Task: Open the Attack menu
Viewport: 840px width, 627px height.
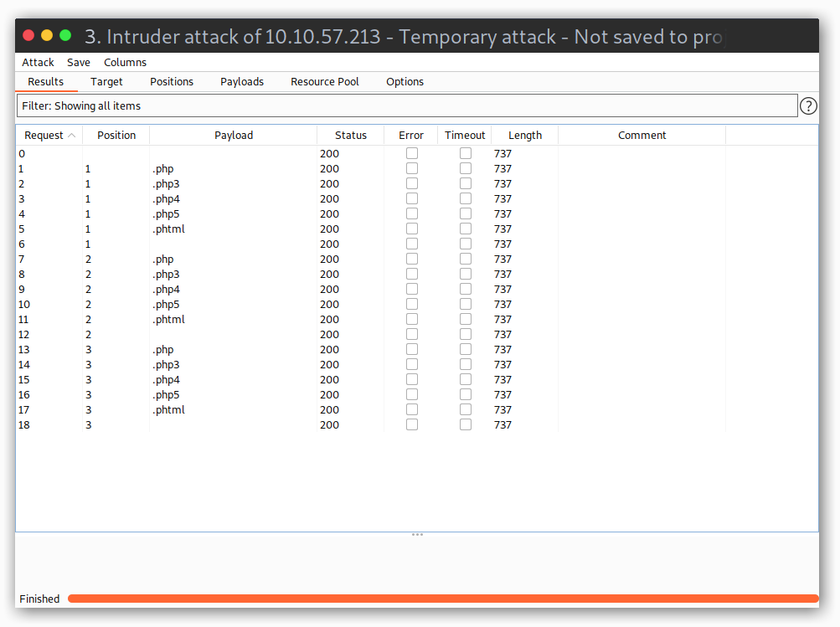Action: [x=38, y=62]
